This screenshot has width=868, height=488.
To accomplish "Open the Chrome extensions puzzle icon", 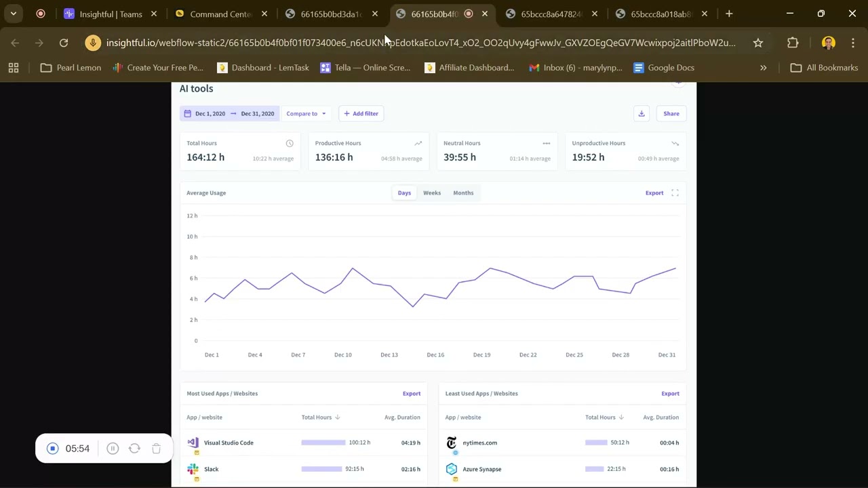I will tap(793, 43).
